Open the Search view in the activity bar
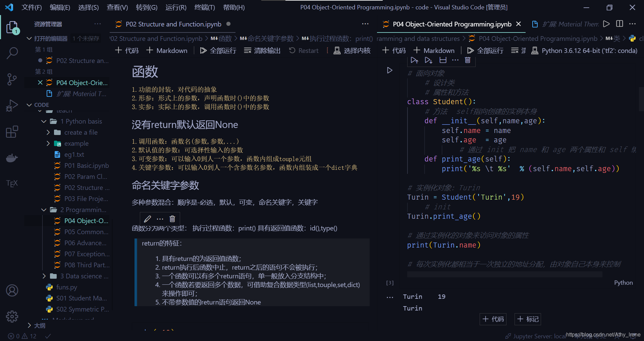This screenshot has height=341, width=644. pyautogui.click(x=12, y=53)
